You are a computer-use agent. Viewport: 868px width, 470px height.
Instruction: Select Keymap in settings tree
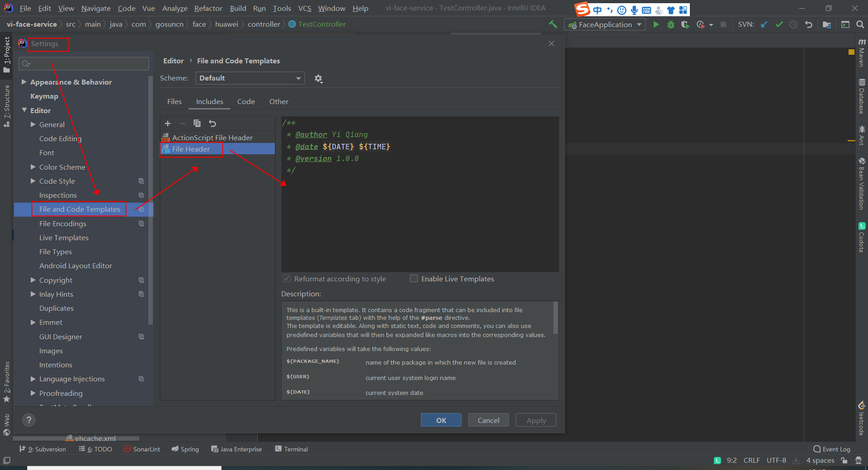pos(44,96)
